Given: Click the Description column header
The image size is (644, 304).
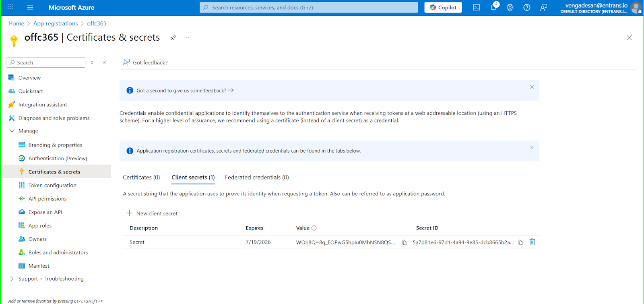Looking at the screenshot, I should (x=144, y=228).
